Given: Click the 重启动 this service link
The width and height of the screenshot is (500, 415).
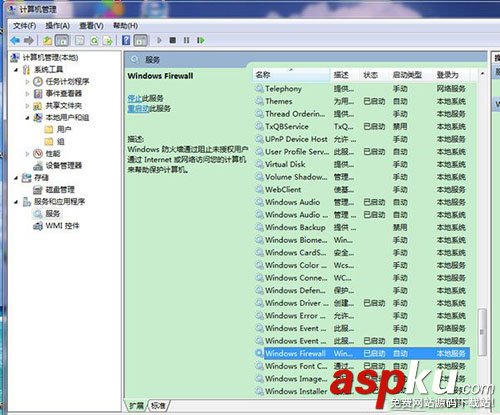Looking at the screenshot, I should 138,109.
